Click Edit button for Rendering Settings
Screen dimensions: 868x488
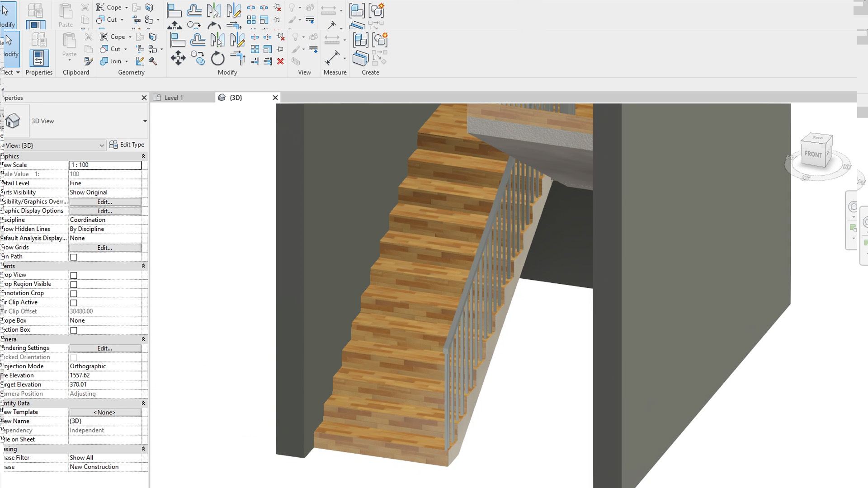click(105, 348)
